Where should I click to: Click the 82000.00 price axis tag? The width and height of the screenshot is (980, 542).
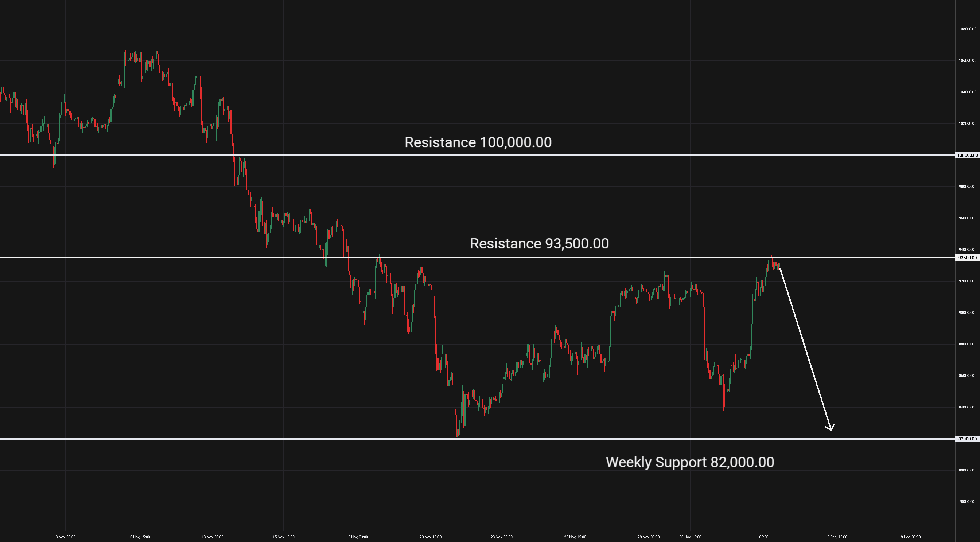(968, 439)
